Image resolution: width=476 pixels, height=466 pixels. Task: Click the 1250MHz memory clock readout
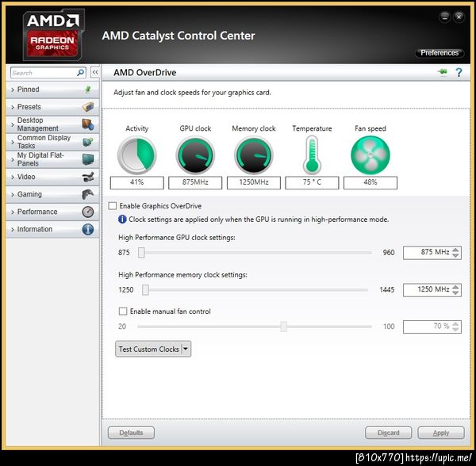pyautogui.click(x=254, y=182)
